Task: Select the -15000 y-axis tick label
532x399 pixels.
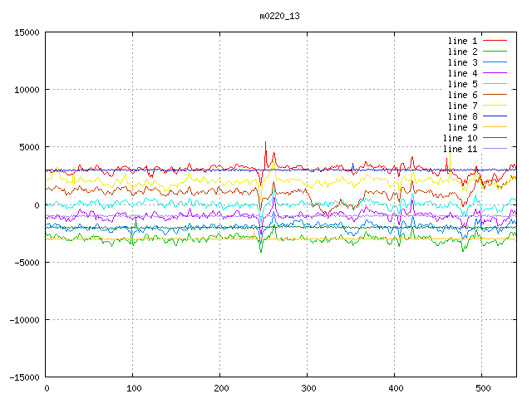Action: [22, 377]
